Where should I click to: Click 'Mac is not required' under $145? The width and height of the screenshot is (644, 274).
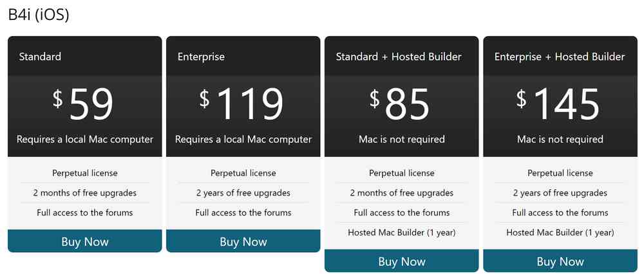(560, 139)
